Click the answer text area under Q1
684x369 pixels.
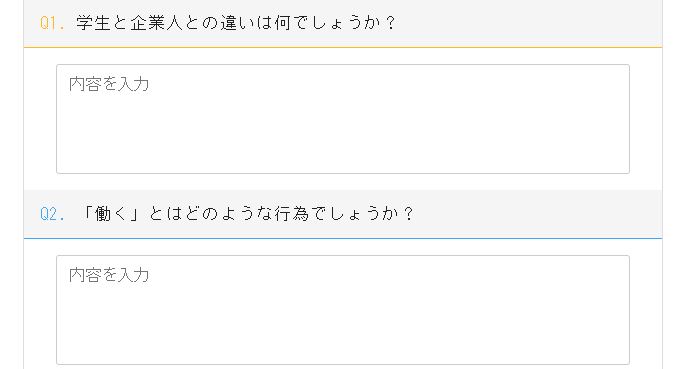343,119
